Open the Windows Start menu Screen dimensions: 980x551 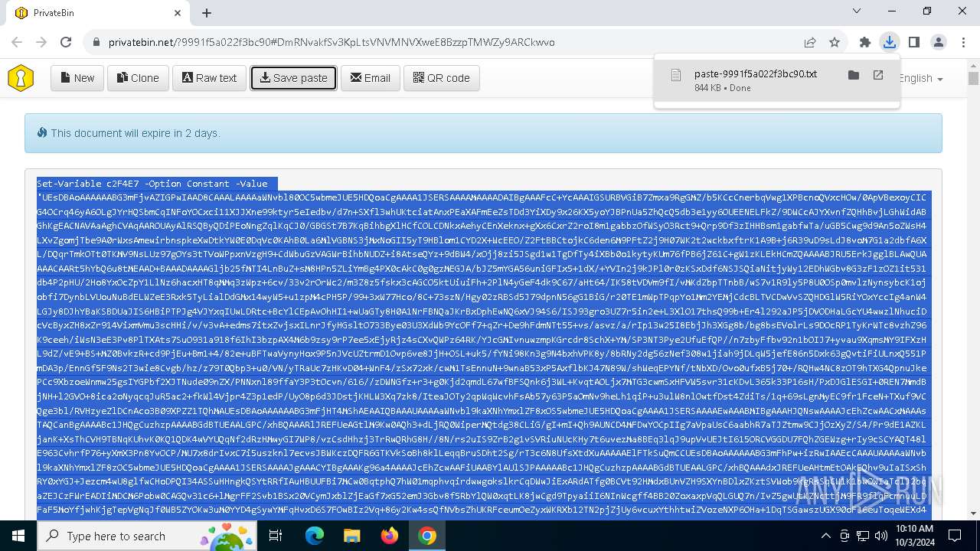point(18,536)
